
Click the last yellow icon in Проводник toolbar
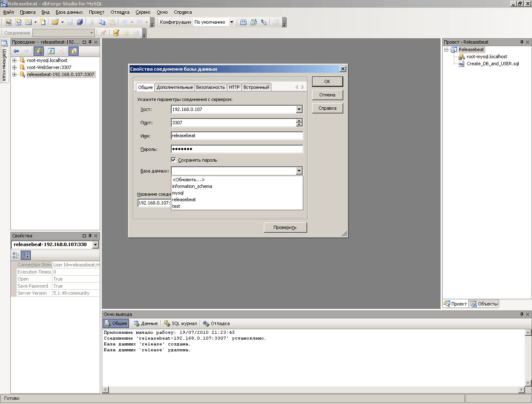[74, 51]
